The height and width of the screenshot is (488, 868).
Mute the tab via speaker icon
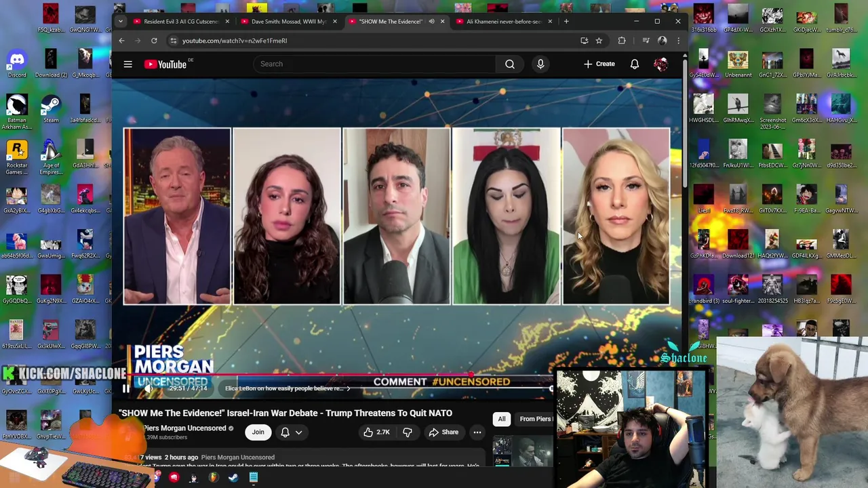tap(431, 22)
